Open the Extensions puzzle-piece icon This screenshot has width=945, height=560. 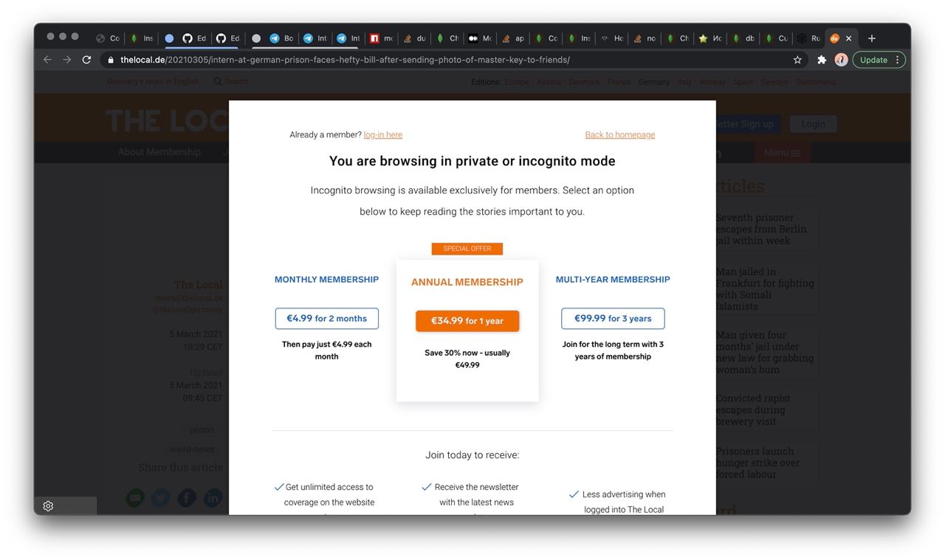pyautogui.click(x=821, y=60)
